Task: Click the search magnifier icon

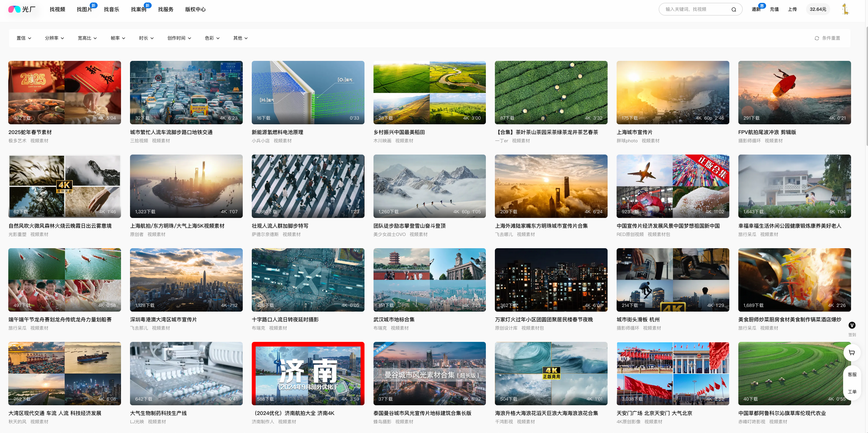Action: point(734,9)
